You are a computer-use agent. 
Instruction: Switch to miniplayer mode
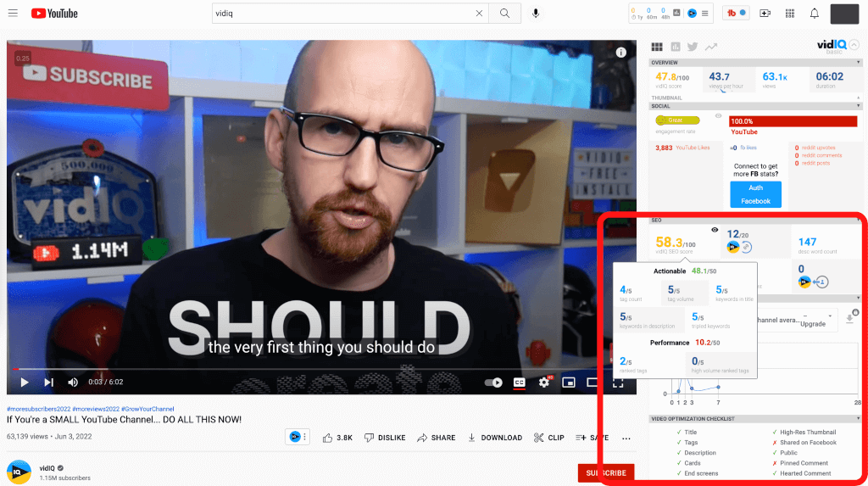point(569,383)
